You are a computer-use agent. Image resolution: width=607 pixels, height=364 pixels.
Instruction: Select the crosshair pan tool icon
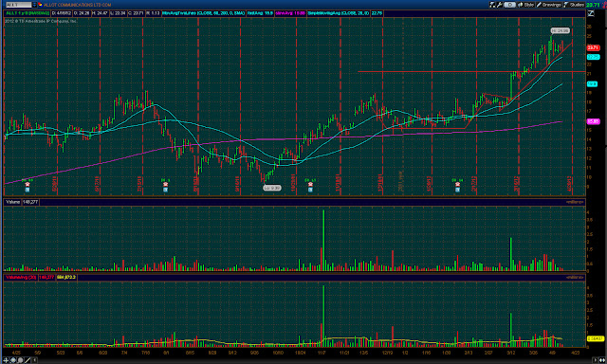click(6, 360)
